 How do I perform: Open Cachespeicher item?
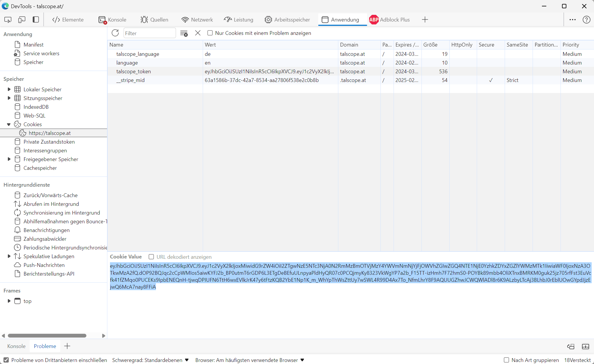[40, 168]
